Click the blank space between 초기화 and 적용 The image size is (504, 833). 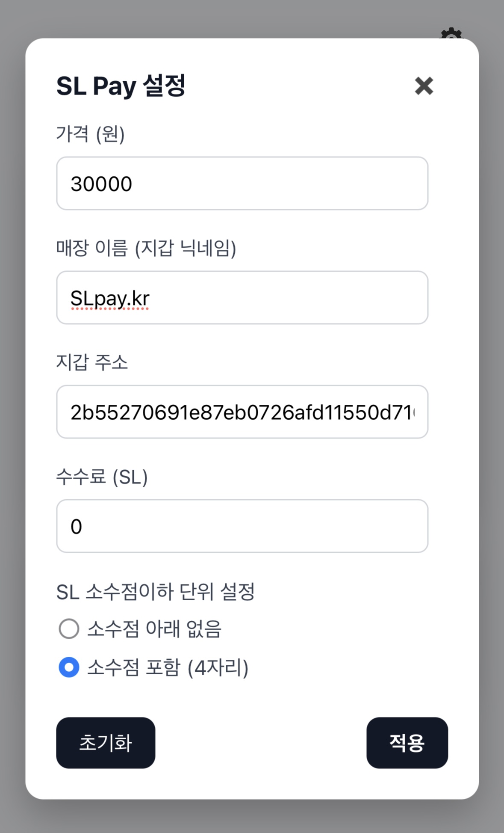(x=261, y=743)
